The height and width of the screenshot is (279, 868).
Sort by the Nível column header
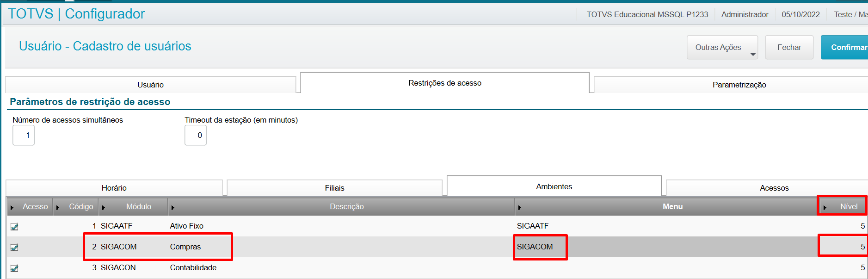click(843, 207)
